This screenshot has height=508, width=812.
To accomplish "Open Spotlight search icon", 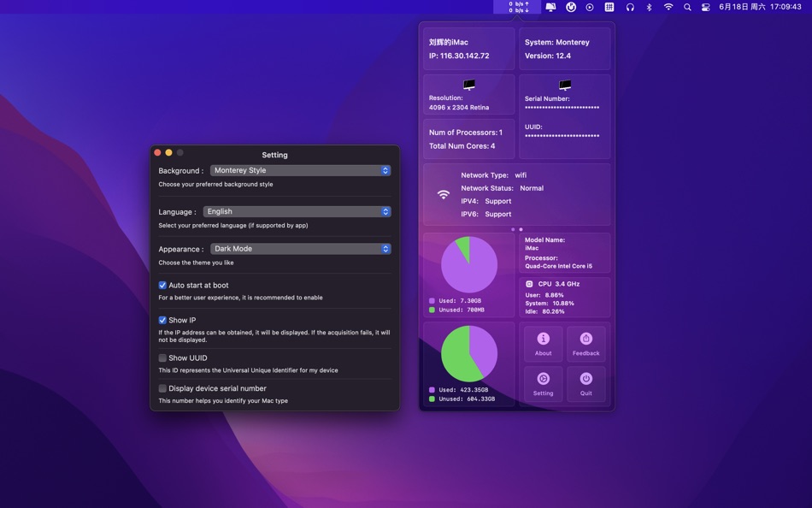I will (687, 7).
